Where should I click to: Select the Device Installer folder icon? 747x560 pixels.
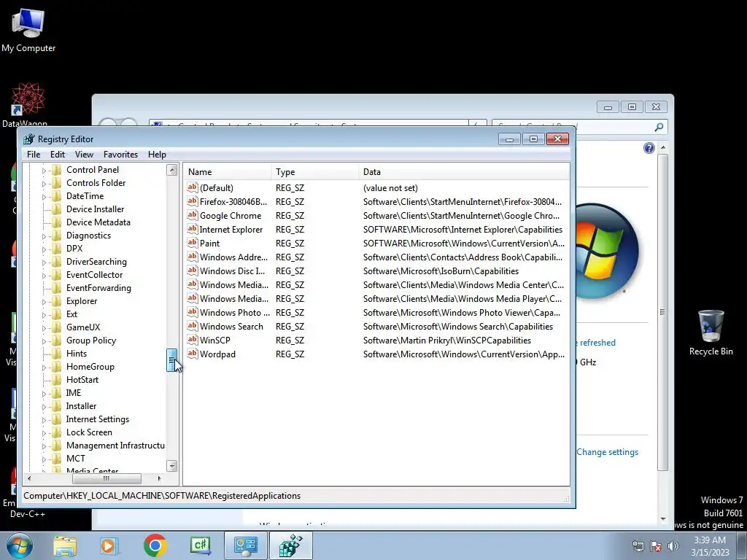click(x=57, y=209)
